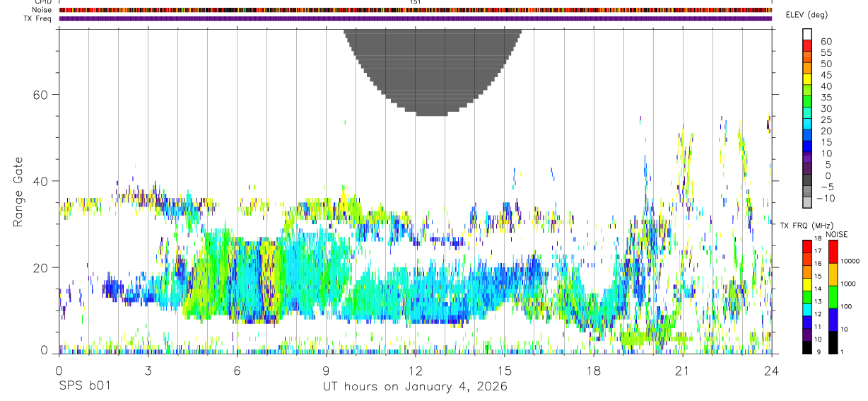Click the purple TX Freq strip above the plot

pos(415,18)
